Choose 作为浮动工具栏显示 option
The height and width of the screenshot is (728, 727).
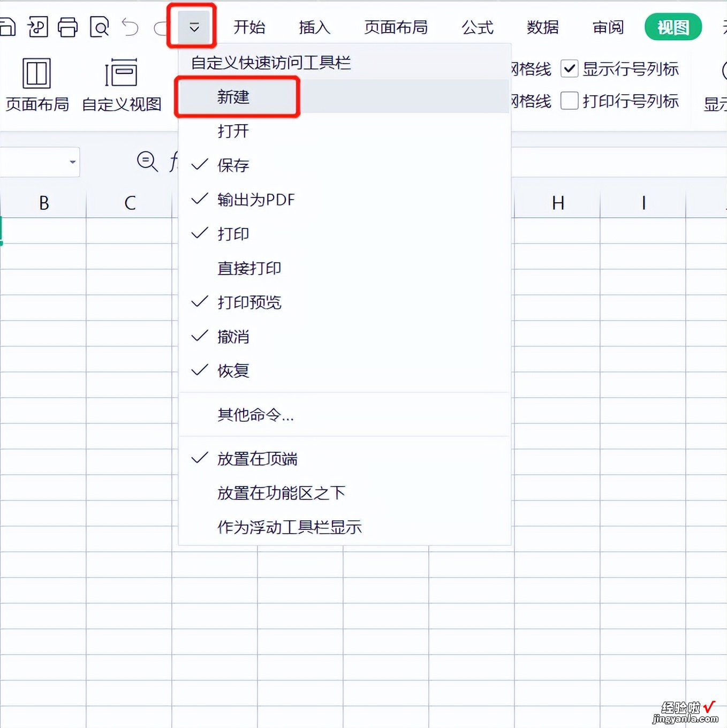344,527
